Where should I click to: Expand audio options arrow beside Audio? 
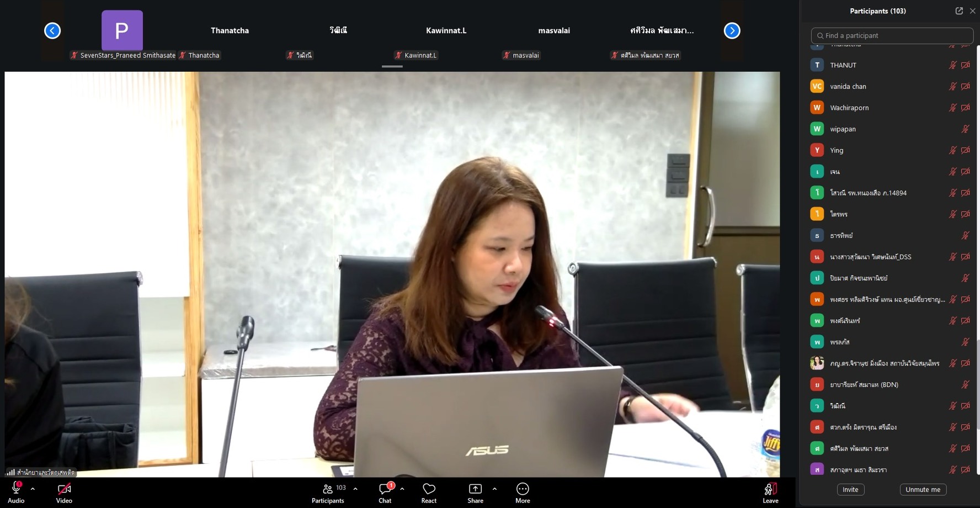click(x=33, y=489)
